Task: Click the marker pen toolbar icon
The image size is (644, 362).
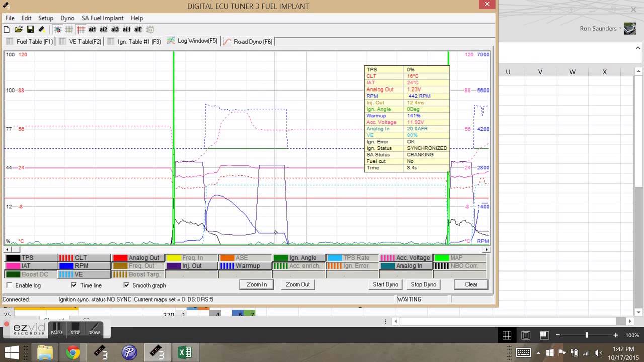Action: coord(41,30)
